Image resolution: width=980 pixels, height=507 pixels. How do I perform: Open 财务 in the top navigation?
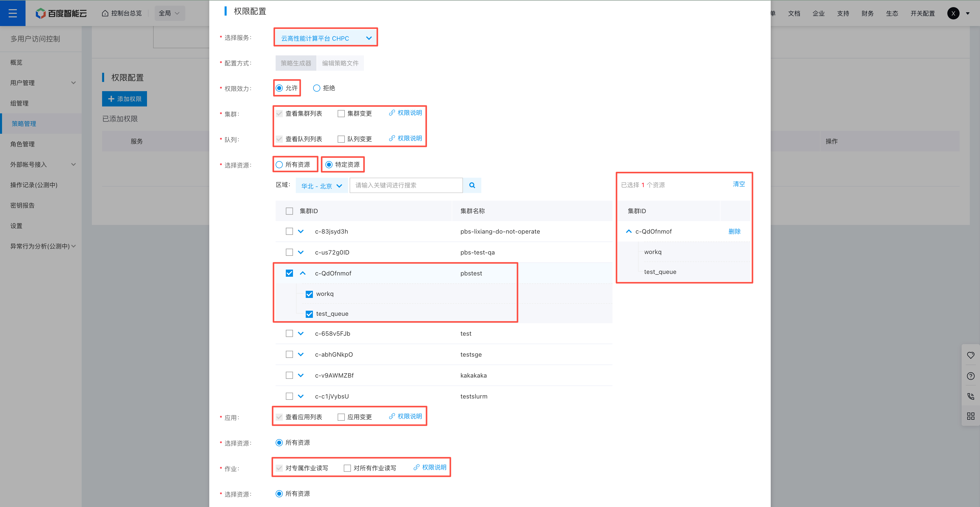[867, 13]
